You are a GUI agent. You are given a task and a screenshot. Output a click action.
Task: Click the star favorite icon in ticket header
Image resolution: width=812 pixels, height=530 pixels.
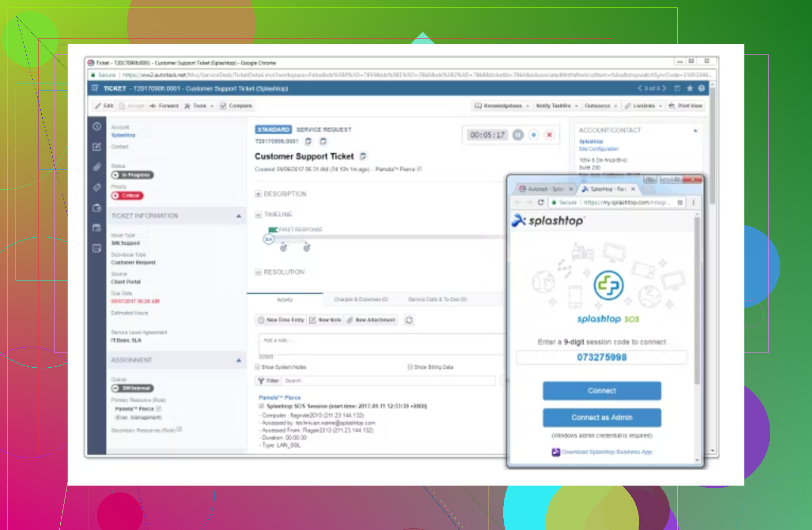689,88
